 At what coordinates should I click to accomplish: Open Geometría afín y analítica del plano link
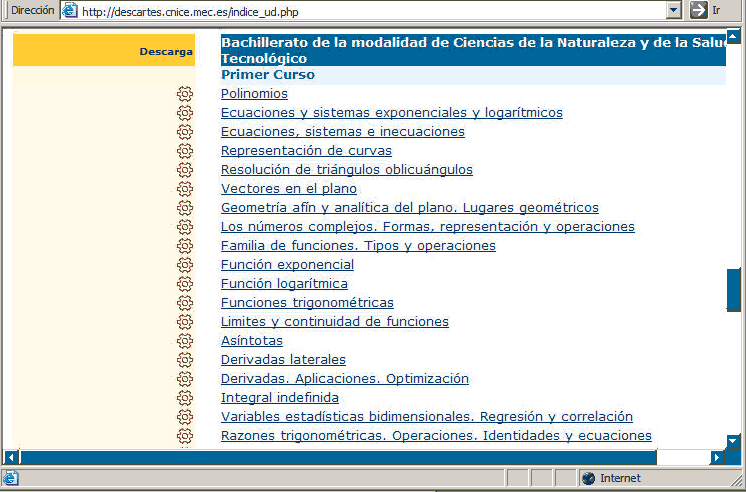coord(410,208)
